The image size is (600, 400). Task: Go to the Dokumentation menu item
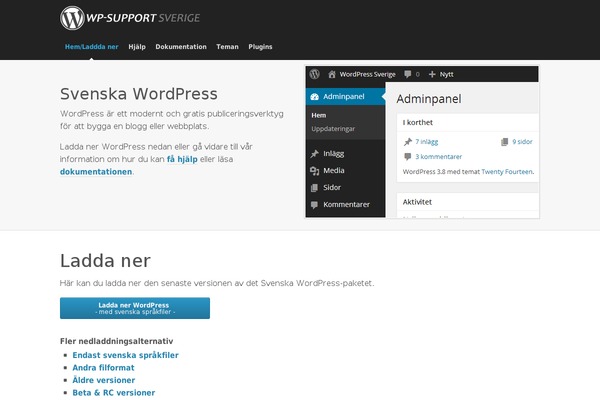181,47
